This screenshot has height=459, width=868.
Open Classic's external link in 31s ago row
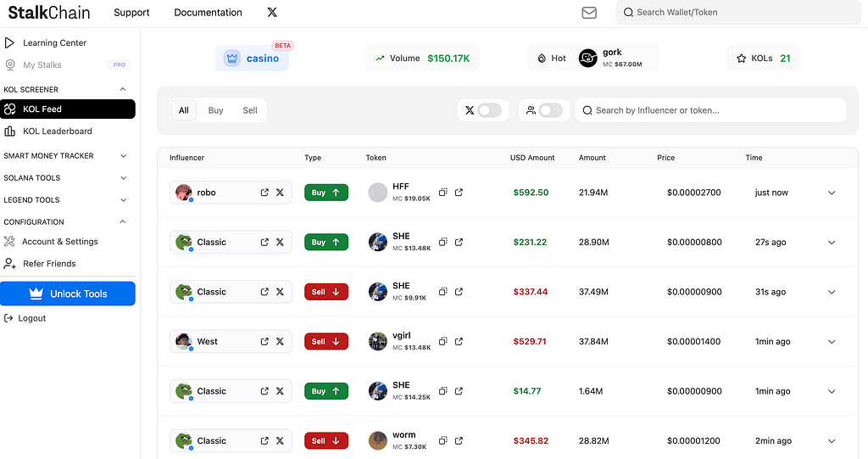tap(264, 292)
